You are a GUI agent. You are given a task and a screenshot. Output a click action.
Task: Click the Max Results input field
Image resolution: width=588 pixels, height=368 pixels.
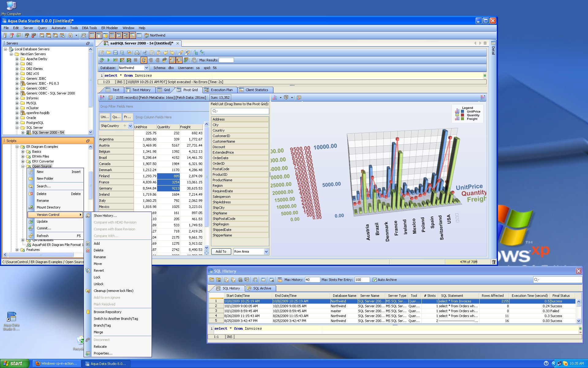tap(226, 60)
